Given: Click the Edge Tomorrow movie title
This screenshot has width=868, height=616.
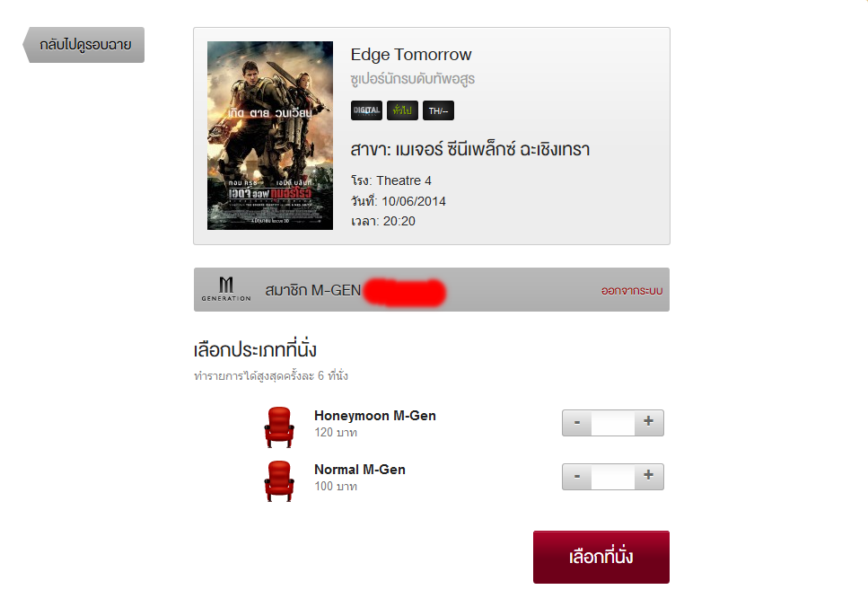Looking at the screenshot, I should point(411,54).
